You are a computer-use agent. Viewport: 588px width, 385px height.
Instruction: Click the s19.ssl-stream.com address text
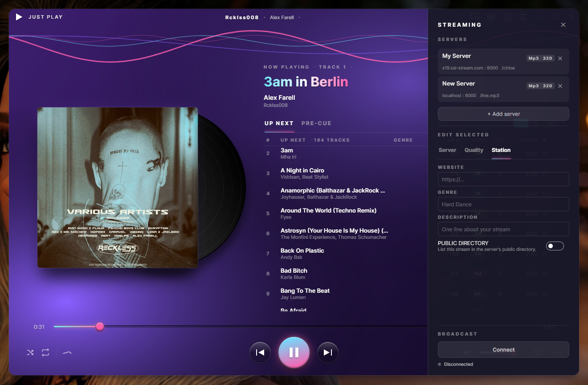pyautogui.click(x=470, y=68)
